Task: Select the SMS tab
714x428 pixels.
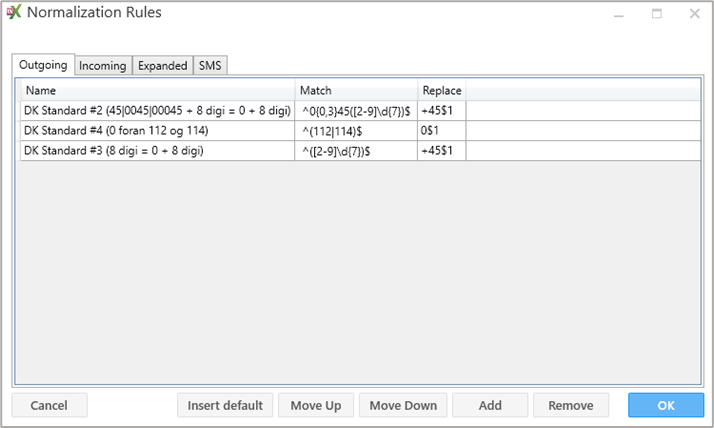Action: click(210, 66)
